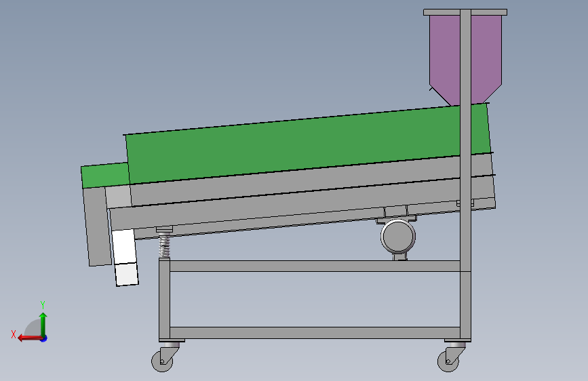Image resolution: width=588 pixels, height=381 pixels.
Task: Click the "X" axis label
Action: coord(14,334)
